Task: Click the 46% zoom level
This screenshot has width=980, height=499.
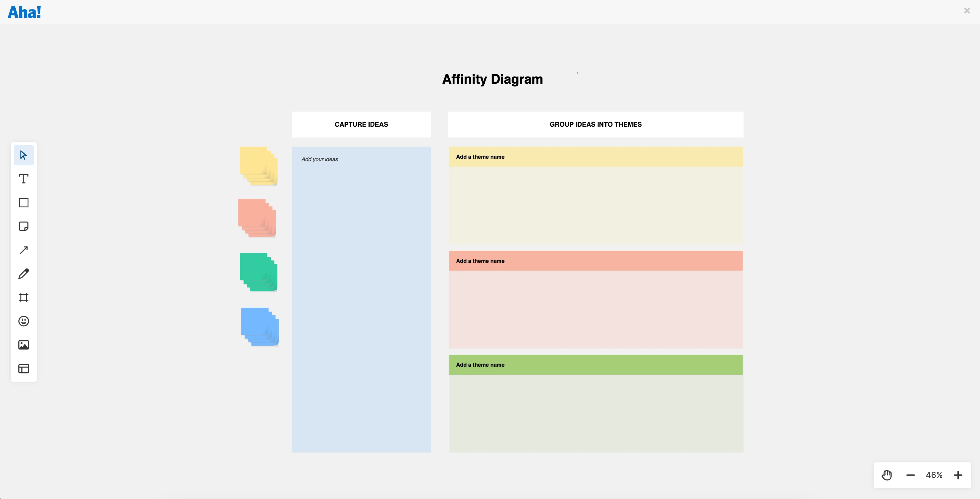Action: click(x=934, y=475)
